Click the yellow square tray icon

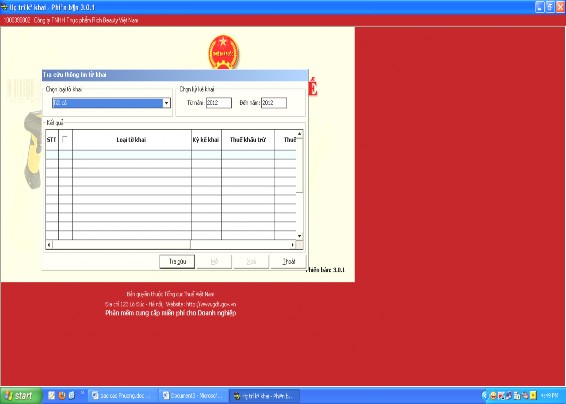533,396
